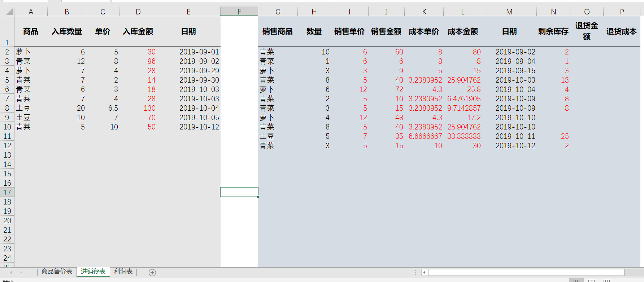Click the 成本金额 header cell
Image resolution: width=644 pixels, height=282 pixels.
pos(463,31)
